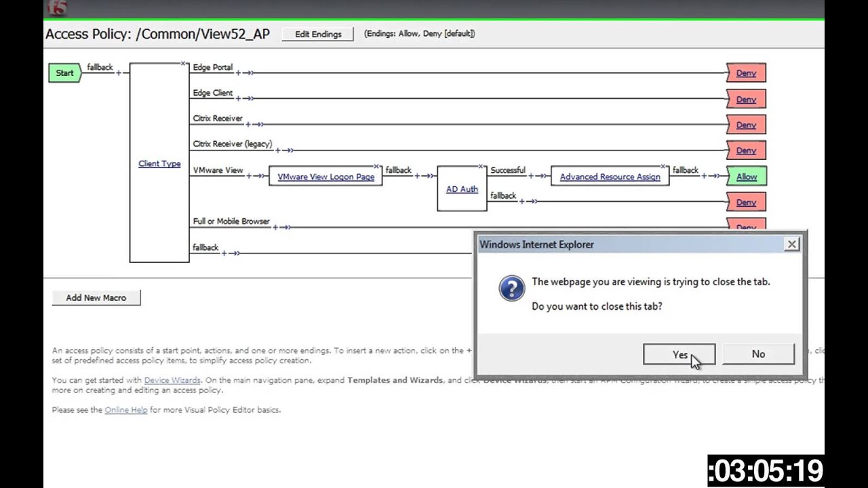Remove Advanced Resource Assign via x
This screenshot has height=488, width=868.
point(663,166)
